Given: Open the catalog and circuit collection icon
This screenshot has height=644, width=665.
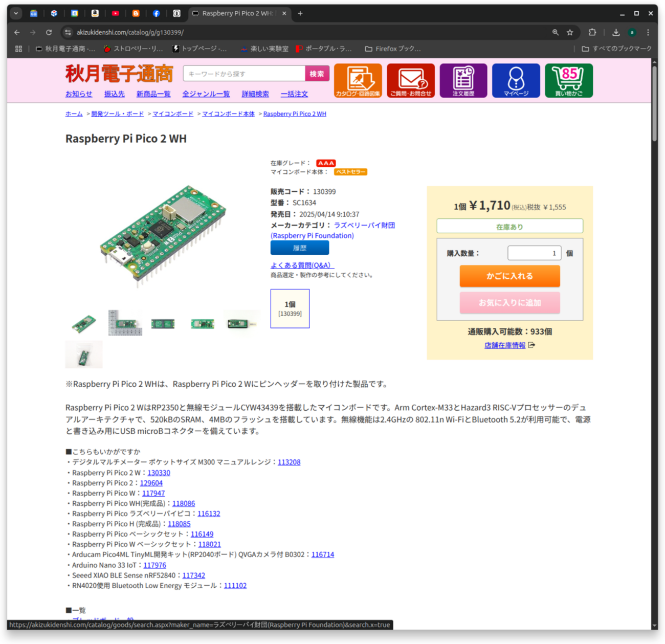Looking at the screenshot, I should coord(358,80).
